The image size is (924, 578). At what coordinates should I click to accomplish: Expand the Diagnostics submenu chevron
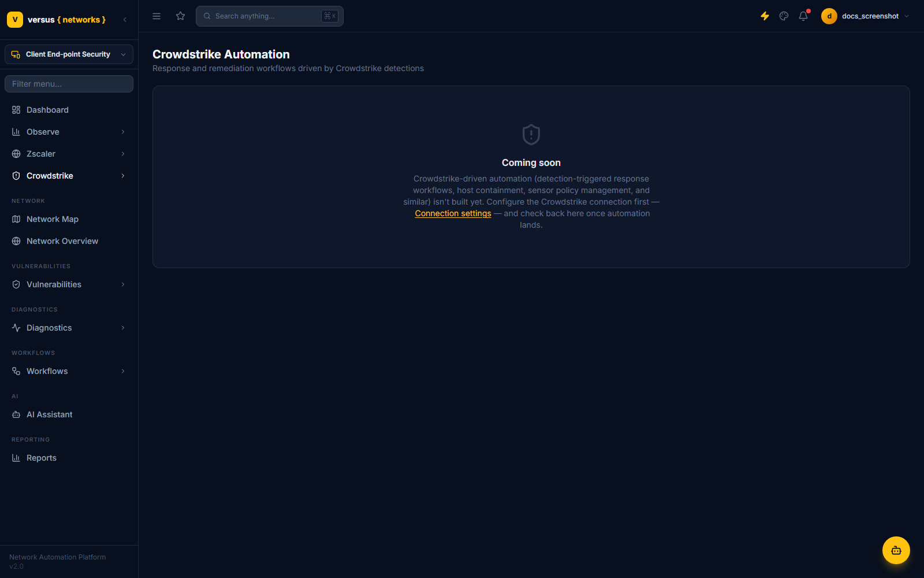(x=123, y=328)
